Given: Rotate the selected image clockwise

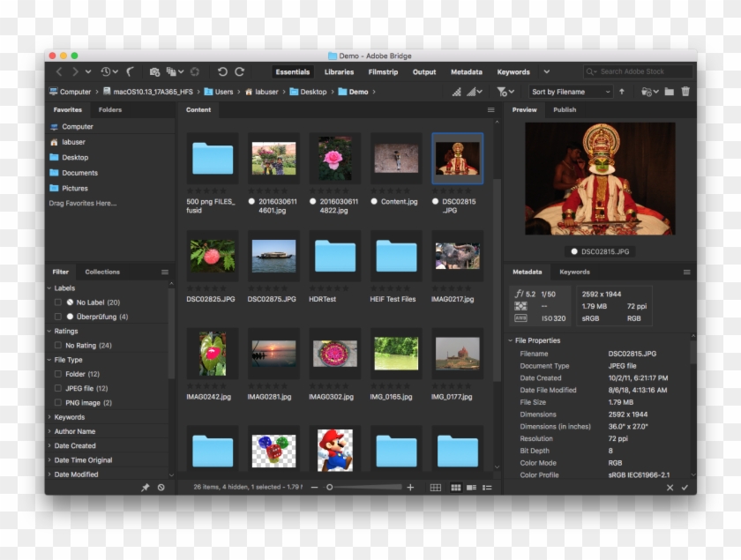Looking at the screenshot, I should coord(239,71).
